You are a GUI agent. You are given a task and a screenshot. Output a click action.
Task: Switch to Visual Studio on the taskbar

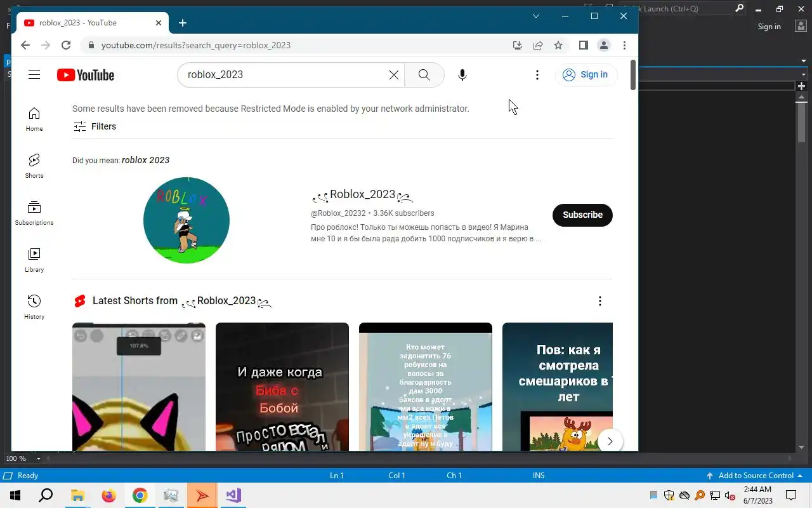tap(233, 495)
